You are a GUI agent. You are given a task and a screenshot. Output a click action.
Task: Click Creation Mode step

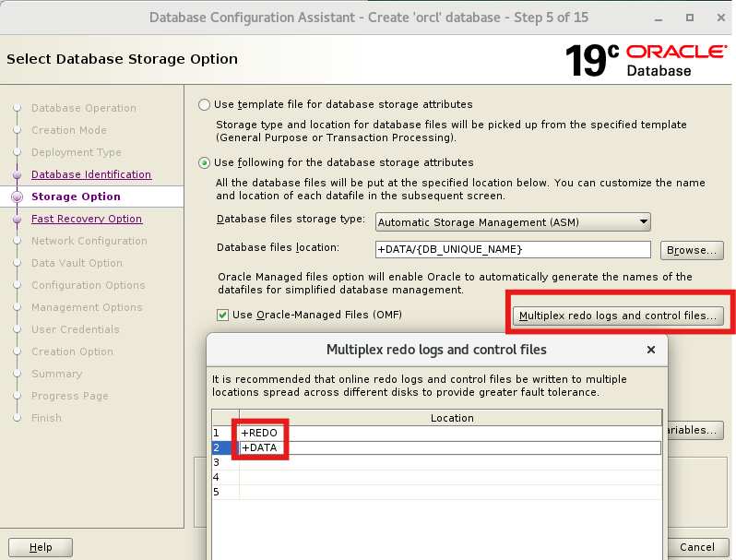69,130
